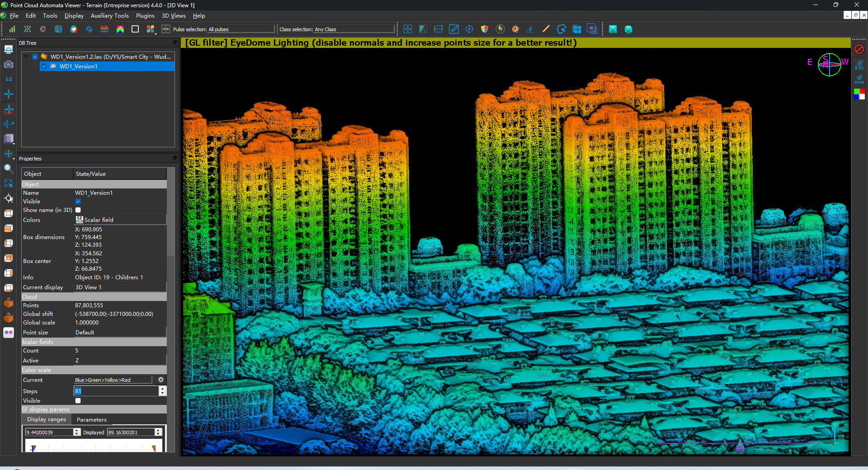Open the Class selection dropdown
The image size is (868, 470).
pyautogui.click(x=354, y=29)
